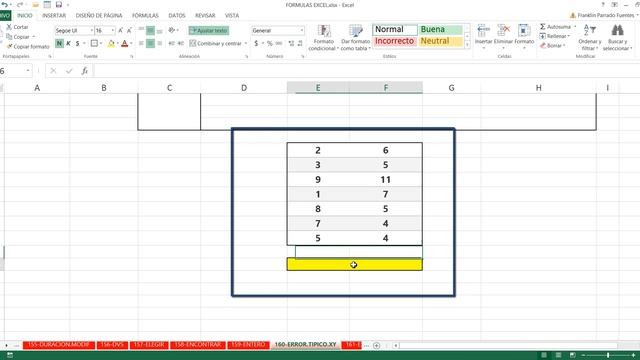Click the zoom slider in the status bar
Viewport: 640px width, 360px height.
(x=608, y=356)
